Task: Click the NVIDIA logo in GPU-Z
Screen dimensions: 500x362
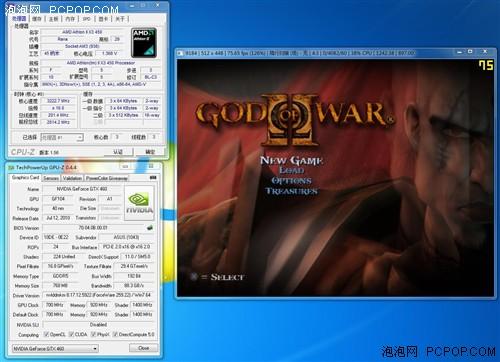Action: point(139,203)
